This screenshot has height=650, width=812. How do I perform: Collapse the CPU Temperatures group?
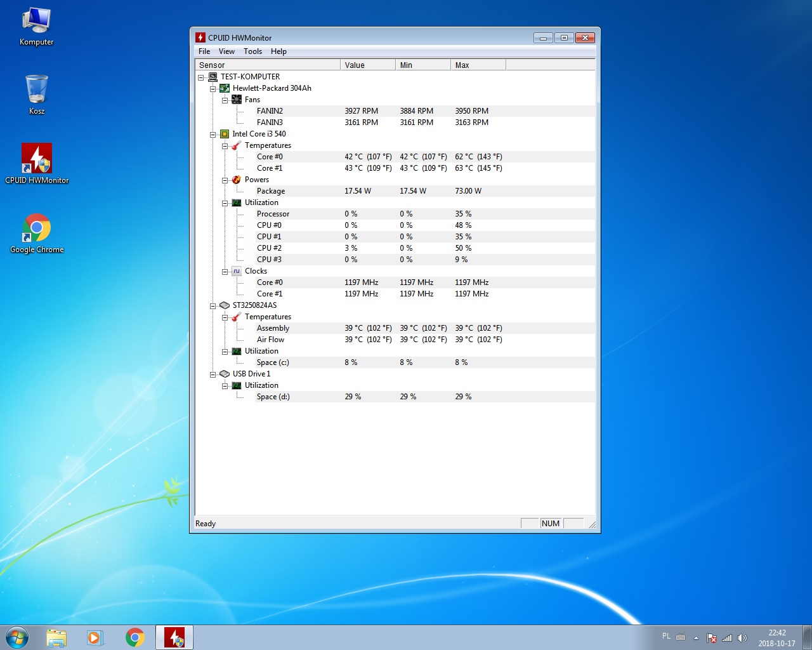tap(225, 146)
